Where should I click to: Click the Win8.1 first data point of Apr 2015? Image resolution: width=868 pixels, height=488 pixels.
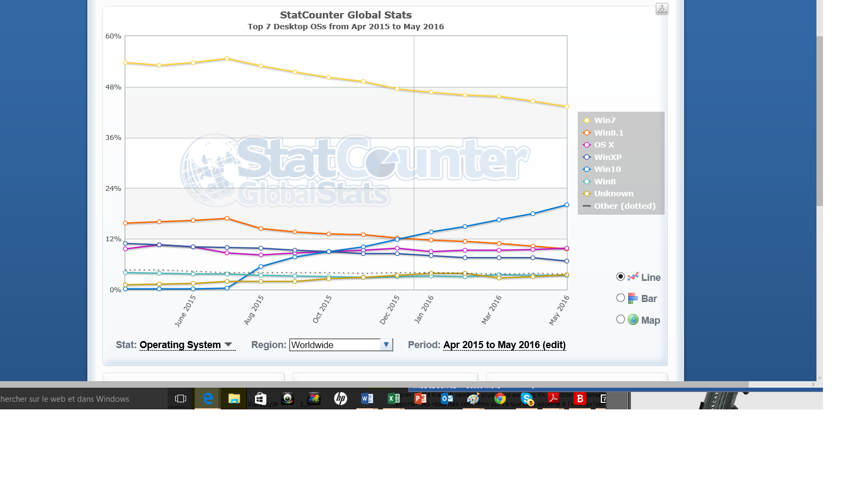point(125,223)
